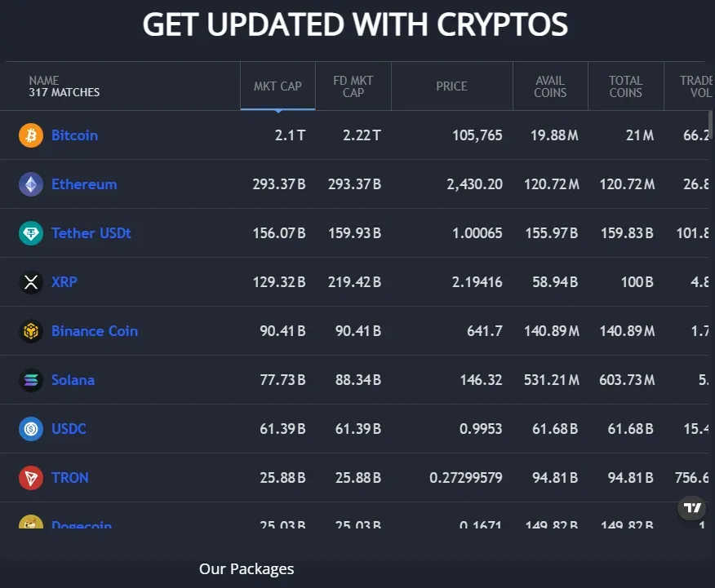Open the Ethereum link

click(84, 184)
